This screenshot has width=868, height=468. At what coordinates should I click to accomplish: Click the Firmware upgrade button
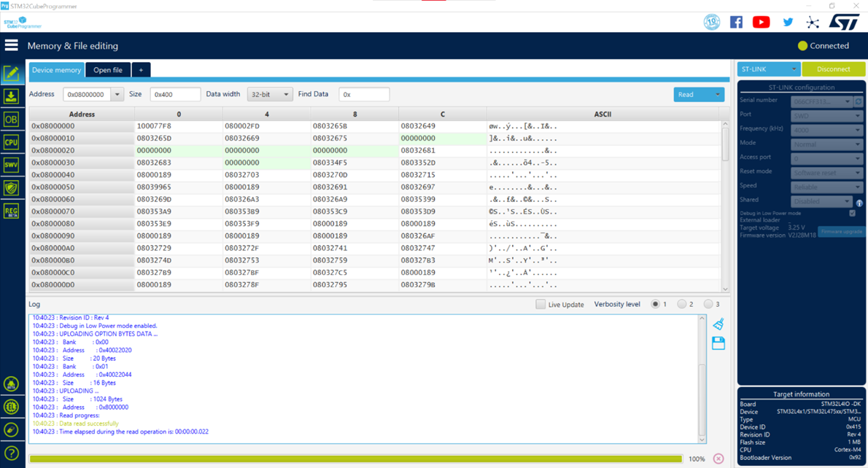pyautogui.click(x=842, y=232)
